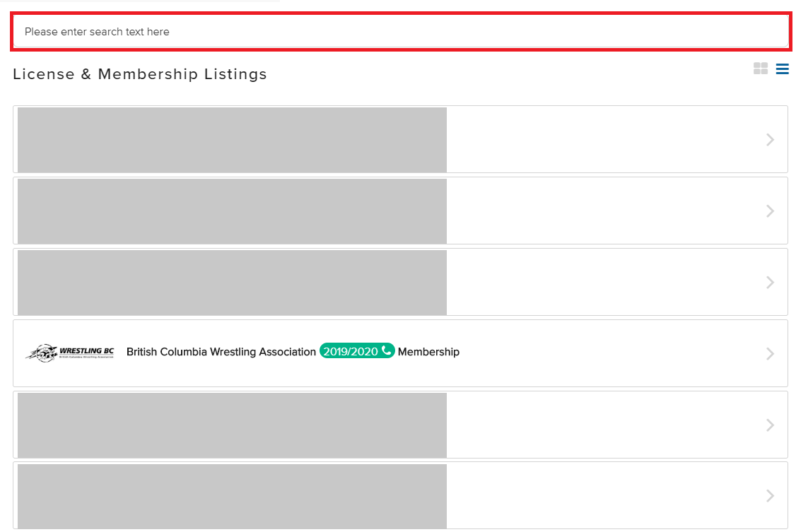Image resolution: width=796 pixels, height=532 pixels.
Task: Open the chevron on the third listing row
Action: coord(770,282)
